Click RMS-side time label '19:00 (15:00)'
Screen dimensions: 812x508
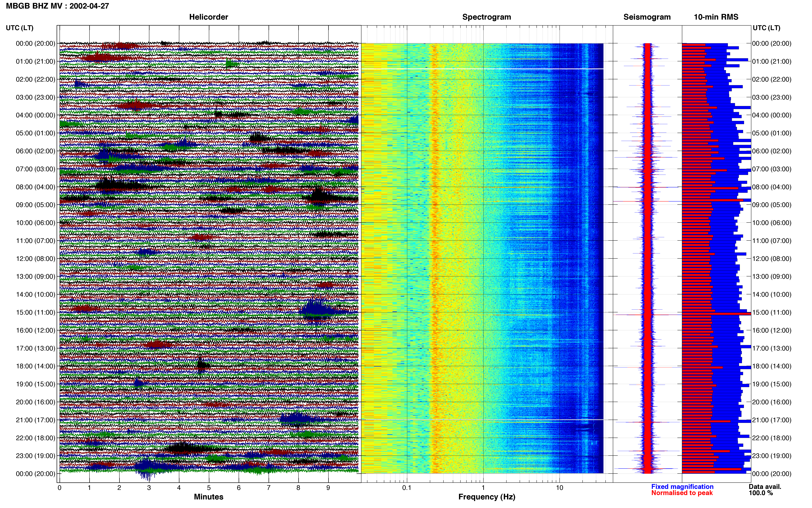pyautogui.click(x=772, y=384)
